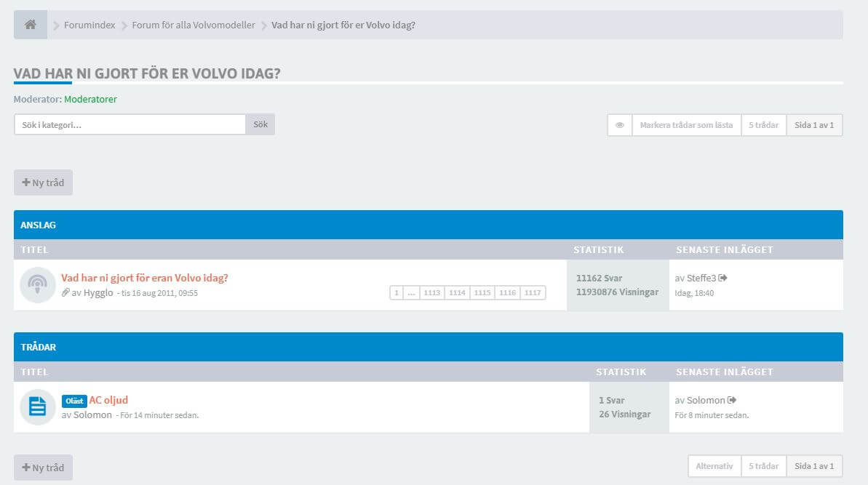
Task: Click bottom '5 trådar' counter
Action: [763, 466]
